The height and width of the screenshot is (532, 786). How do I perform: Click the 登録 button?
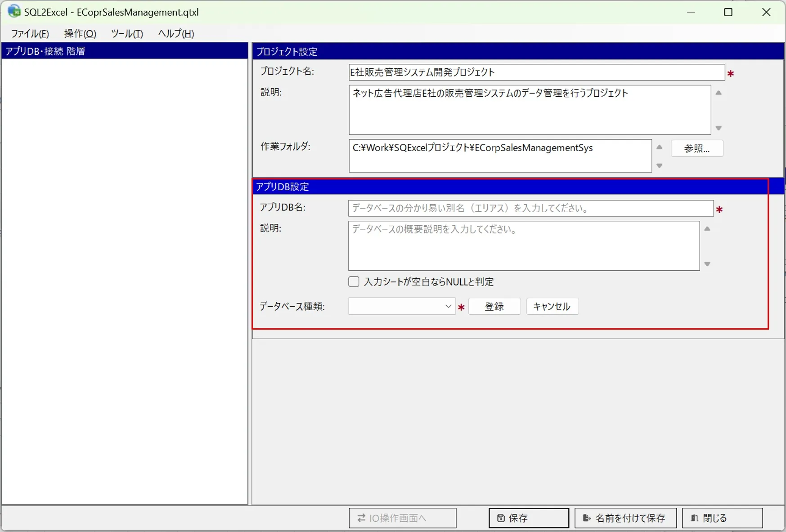click(494, 306)
